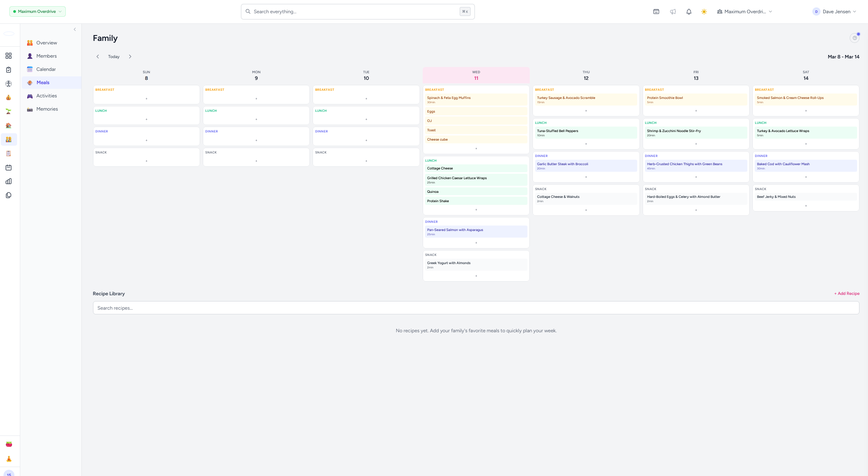
Task: Open the Meals section with the pot icon
Action: [43, 83]
